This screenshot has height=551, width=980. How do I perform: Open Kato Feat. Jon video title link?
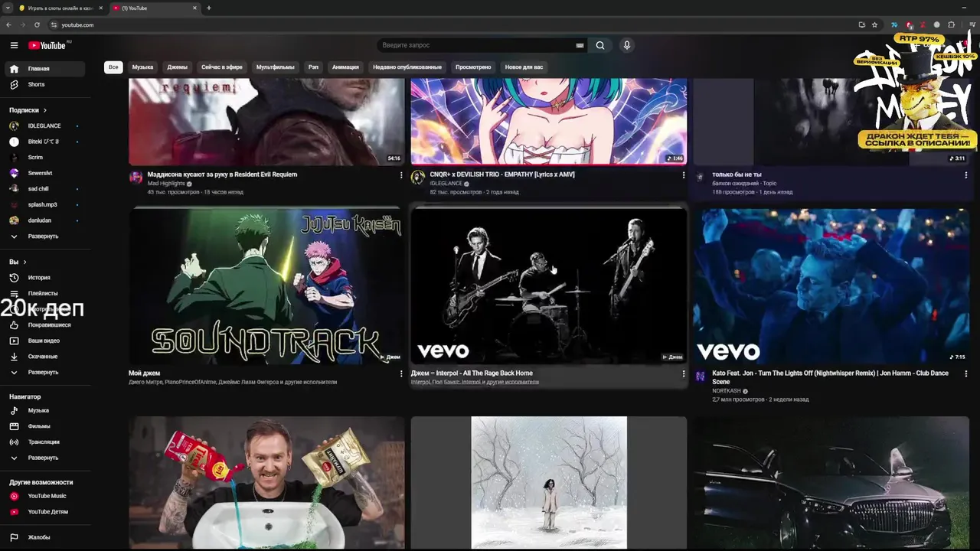coord(831,377)
